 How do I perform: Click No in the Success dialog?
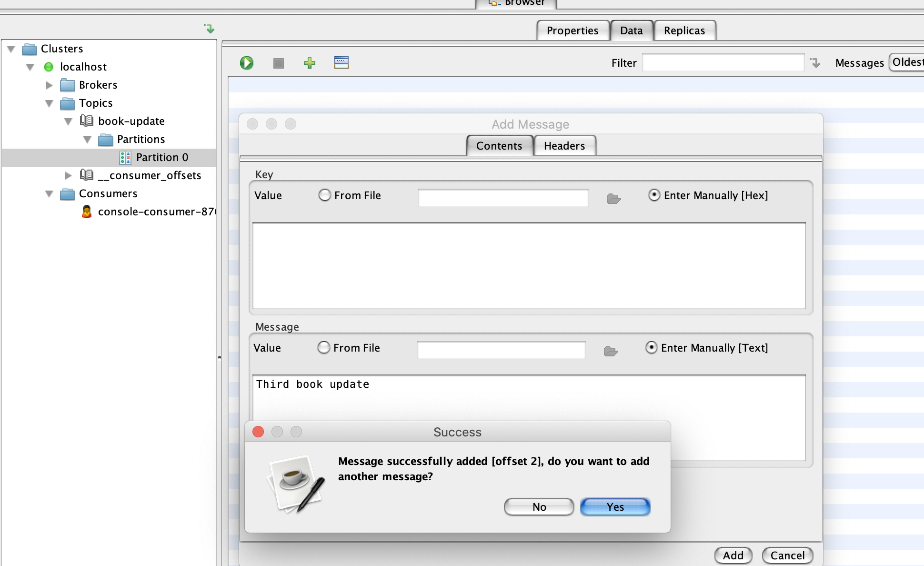tap(539, 507)
